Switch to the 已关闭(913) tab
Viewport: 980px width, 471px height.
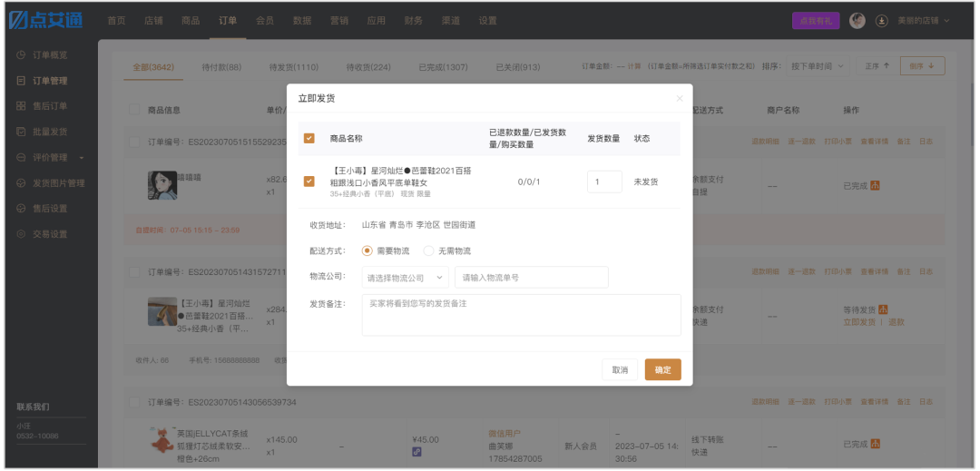518,67
